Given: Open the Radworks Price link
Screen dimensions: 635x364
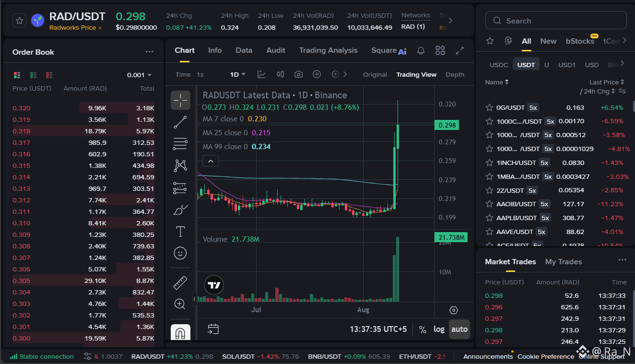Looking at the screenshot, I should [75, 28].
